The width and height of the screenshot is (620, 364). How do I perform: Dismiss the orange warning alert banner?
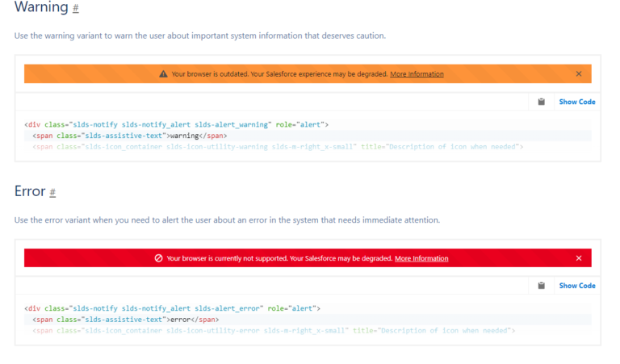pos(579,74)
